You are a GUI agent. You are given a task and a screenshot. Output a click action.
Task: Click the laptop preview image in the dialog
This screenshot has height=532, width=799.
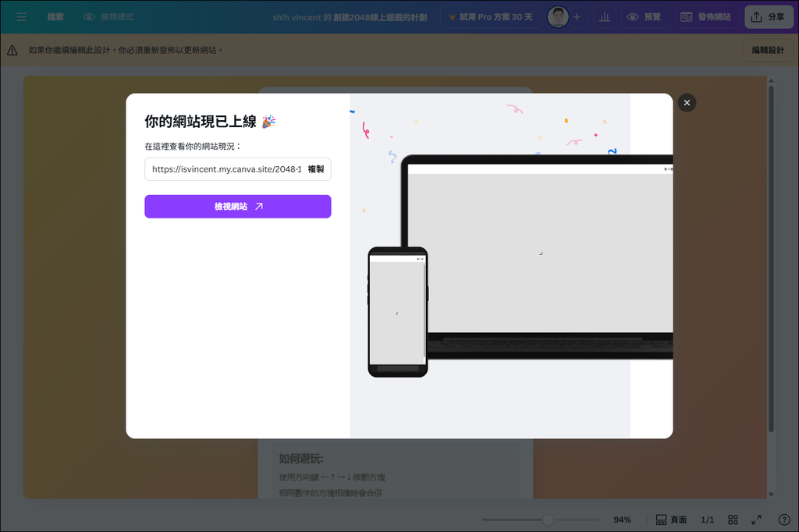[x=538, y=257]
